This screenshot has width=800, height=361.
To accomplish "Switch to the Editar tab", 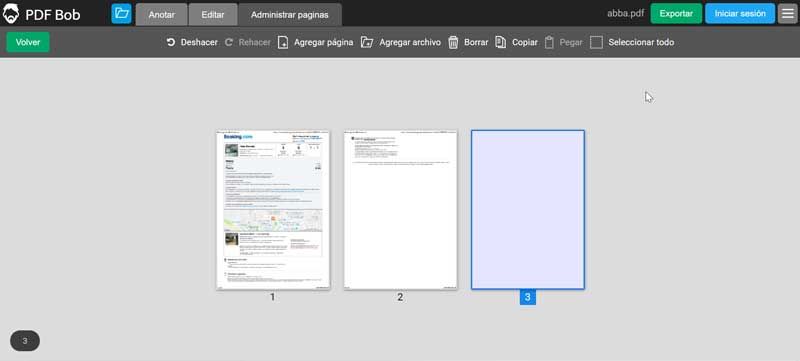I will [213, 15].
